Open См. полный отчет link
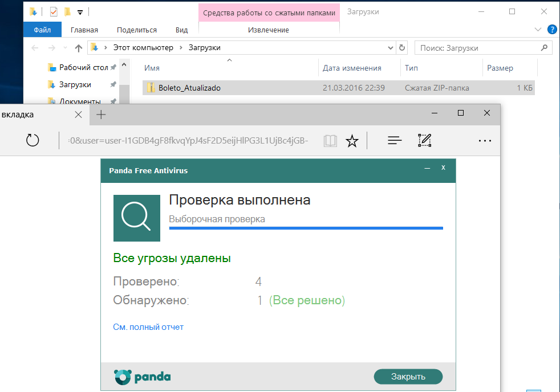The height and width of the screenshot is (392, 560). tap(148, 327)
